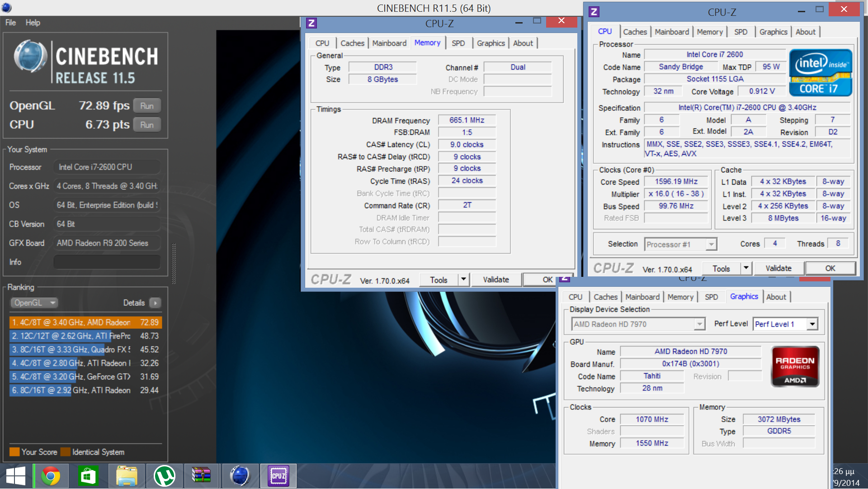Select the Graphics tab in the Memory CPU-Z window
This screenshot has height=489, width=868.
tap(491, 43)
